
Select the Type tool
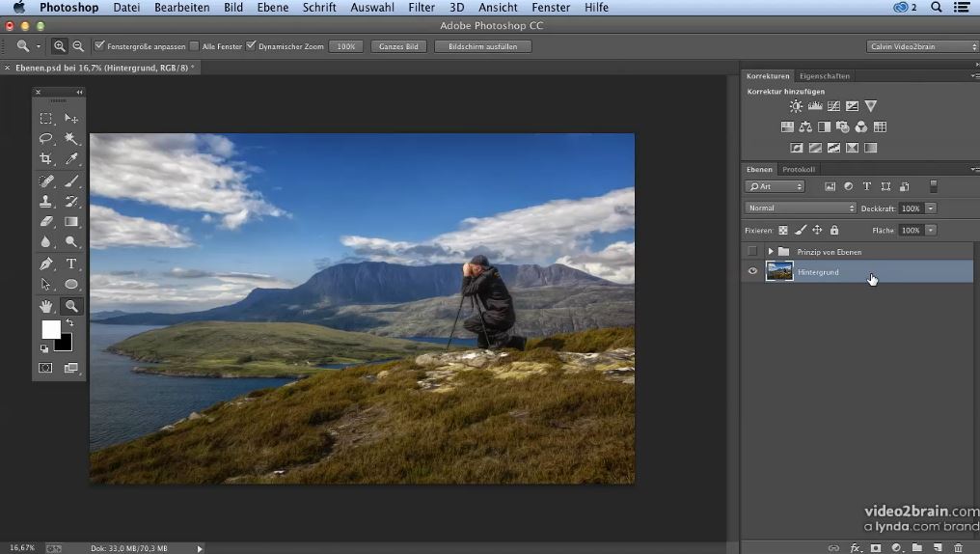click(x=71, y=263)
